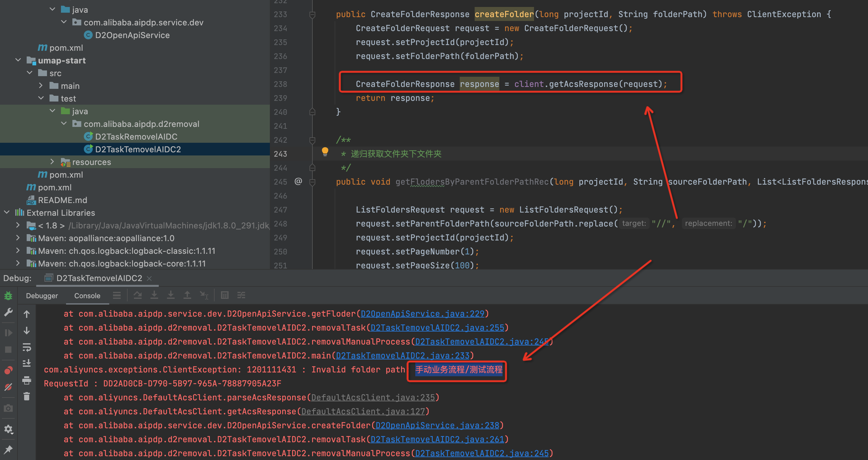Screen dimensions: 868x460
Task: Open Evaluate Expression calculator icon
Action: [x=225, y=295]
